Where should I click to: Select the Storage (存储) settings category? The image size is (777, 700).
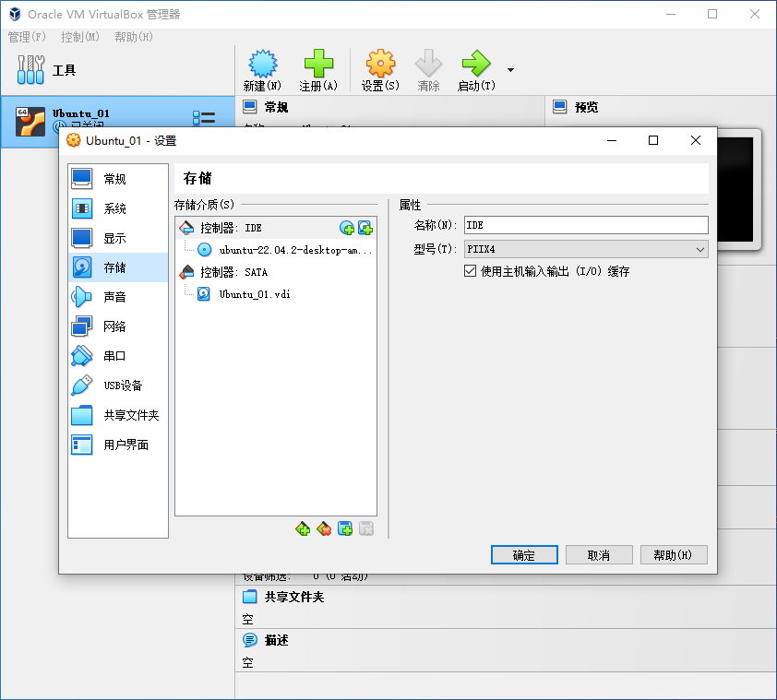pyautogui.click(x=118, y=267)
